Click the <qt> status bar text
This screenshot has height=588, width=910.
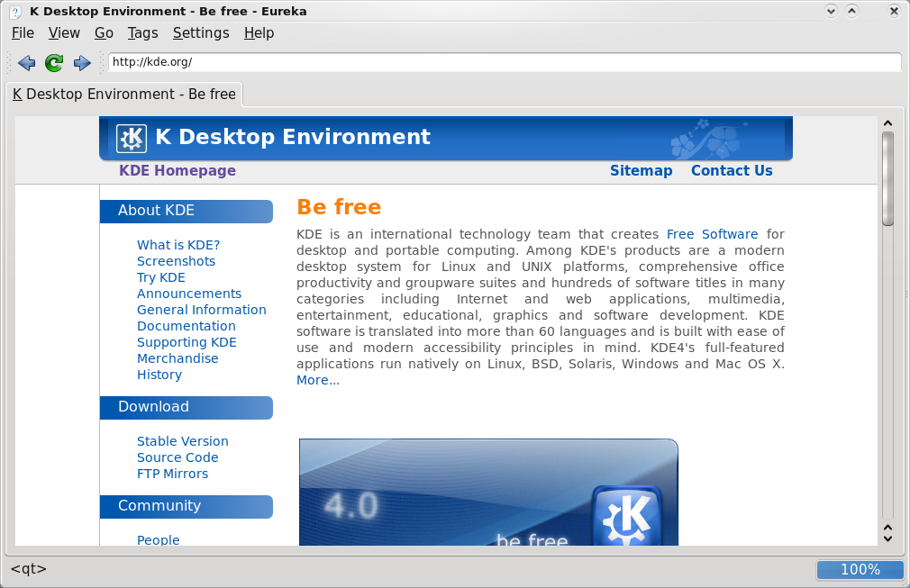coord(29,569)
